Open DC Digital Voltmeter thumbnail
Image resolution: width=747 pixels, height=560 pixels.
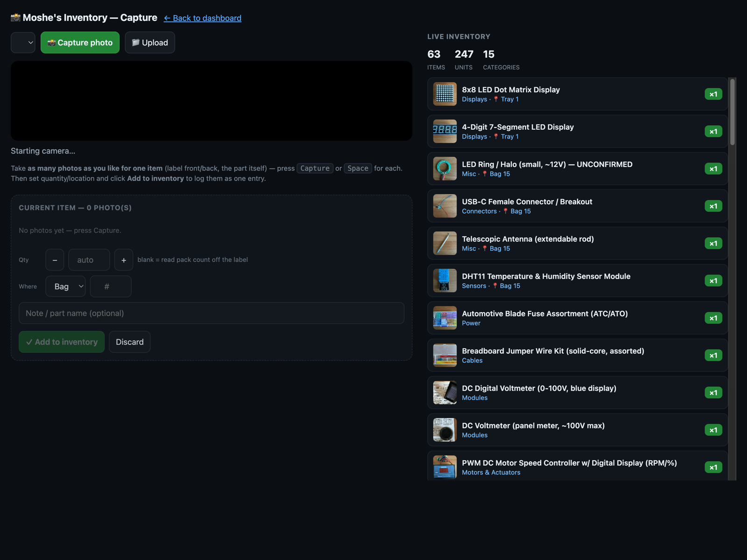point(445,392)
